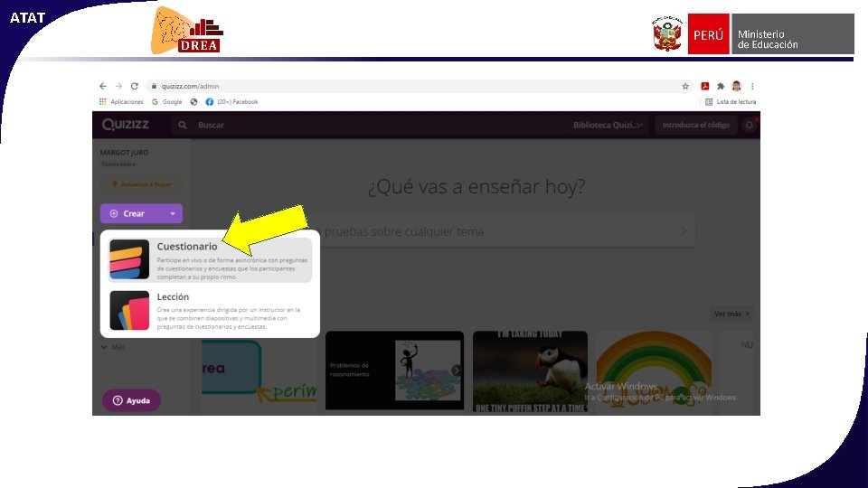Viewport: 868px width, 488px height.
Task: Bookmark the page with the star icon
Action: [685, 87]
